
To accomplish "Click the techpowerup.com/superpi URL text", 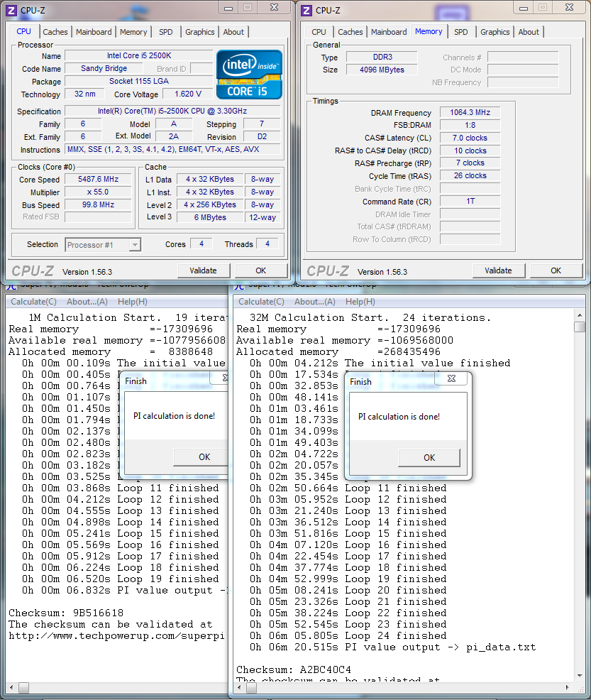I will tap(116, 635).
